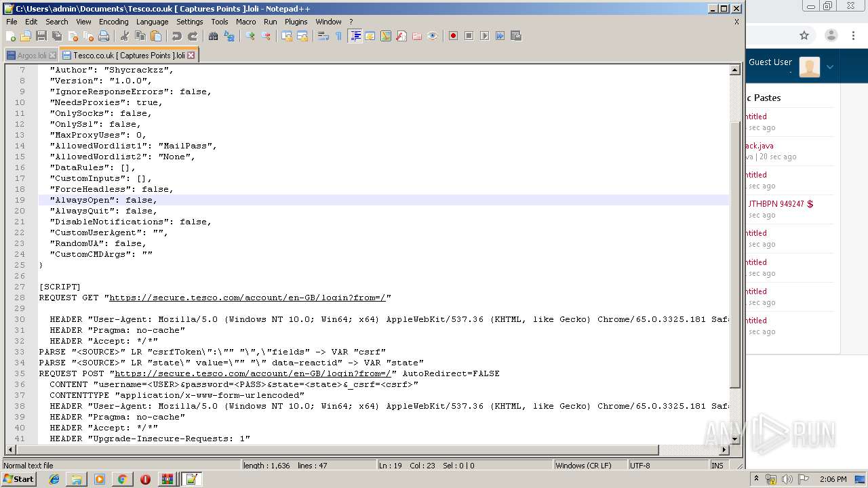Click the Replace toolbar icon
868x488 pixels.
[229, 36]
